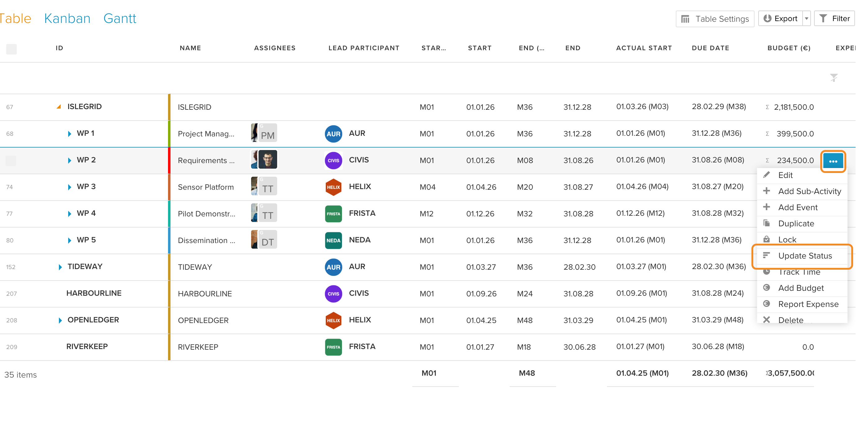Select Update Status in the context menu

pos(802,256)
